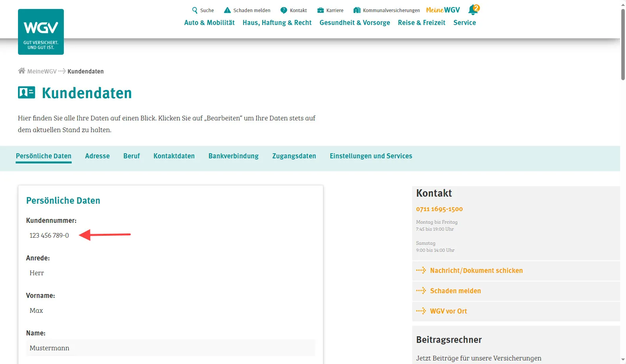The width and height of the screenshot is (626, 364).
Task: Click the Nachricht/Dokument schicken link
Action: click(x=476, y=271)
